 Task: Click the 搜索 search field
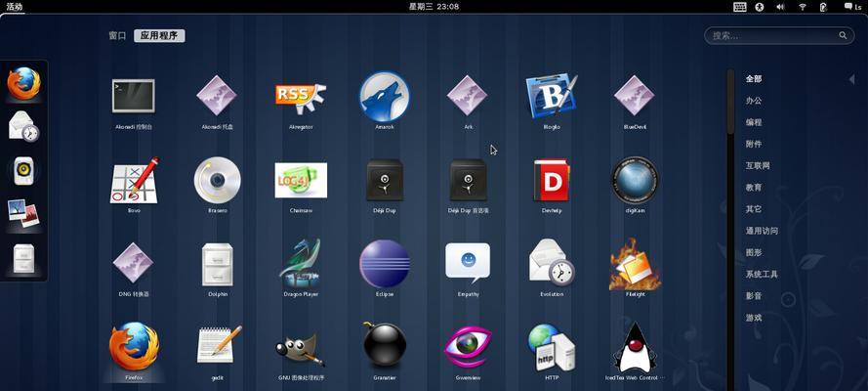point(779,35)
